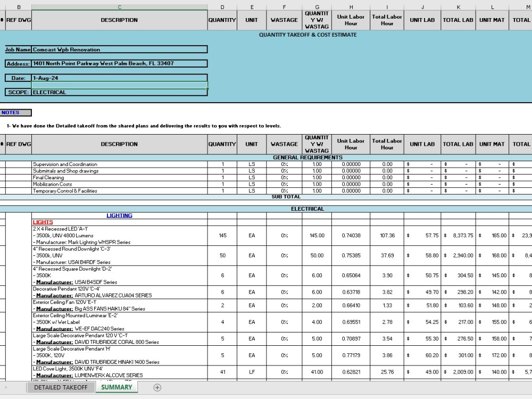The height and width of the screenshot is (399, 532).
Task: Click the Date cell '1-Aug-24'
Action: [x=119, y=78]
